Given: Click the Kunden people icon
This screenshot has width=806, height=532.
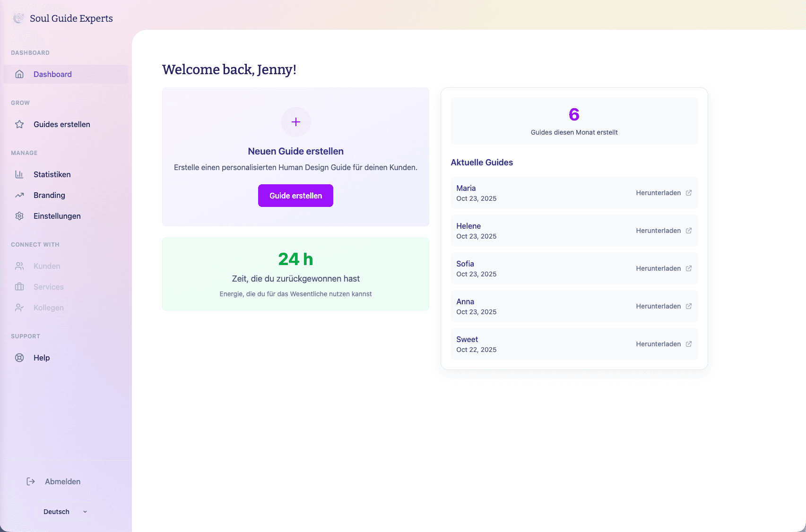Looking at the screenshot, I should click(x=19, y=266).
